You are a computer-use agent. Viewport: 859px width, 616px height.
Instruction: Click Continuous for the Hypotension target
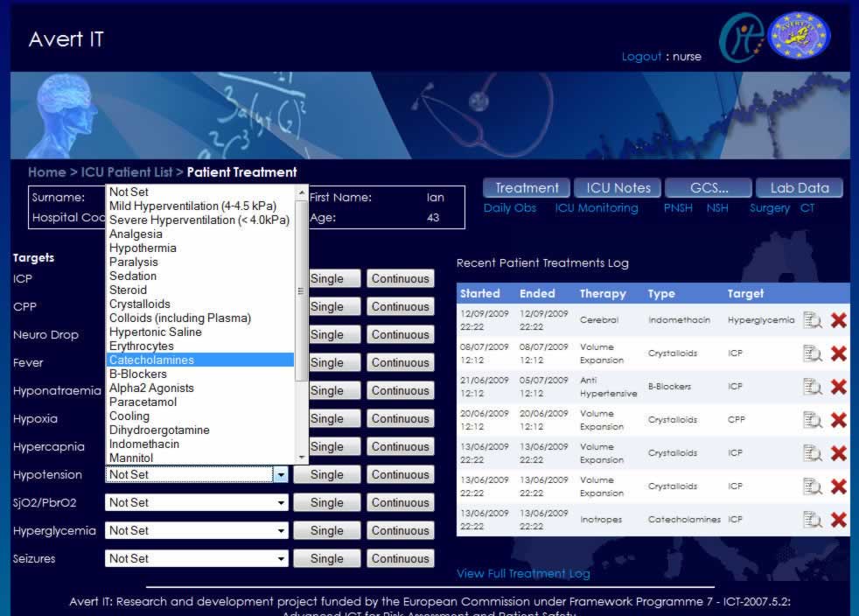click(401, 474)
